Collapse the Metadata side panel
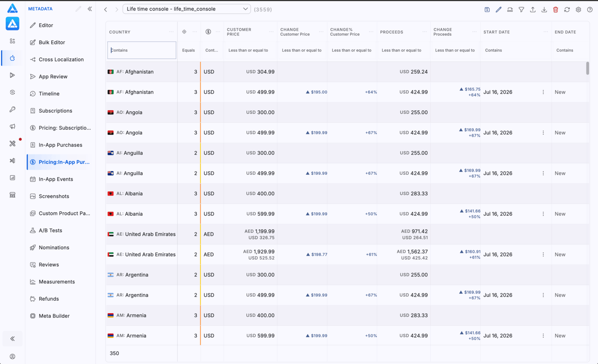 [x=90, y=9]
